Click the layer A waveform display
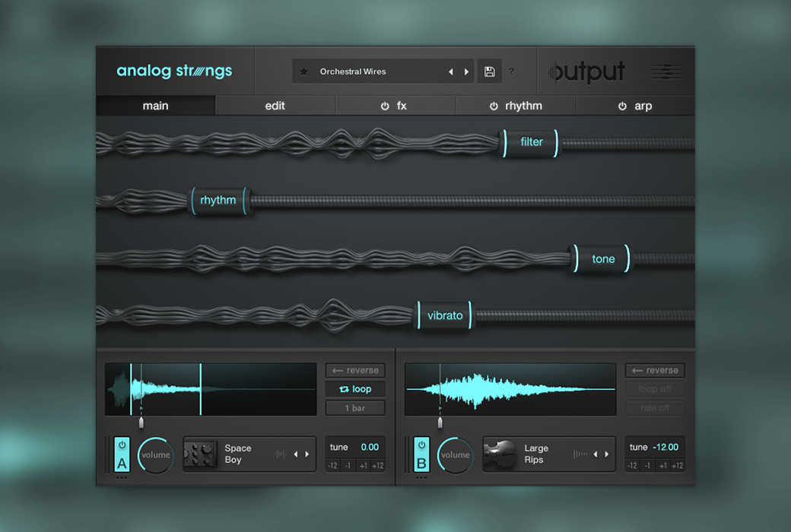 tap(211, 389)
